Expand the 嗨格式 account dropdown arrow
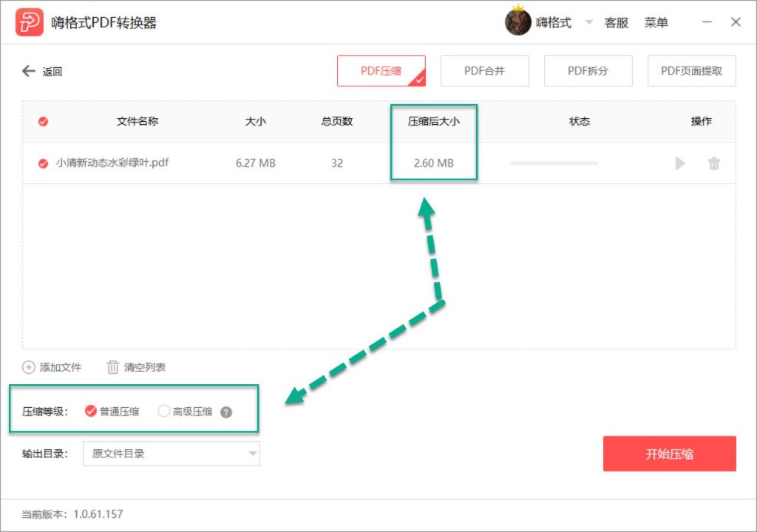 (x=588, y=22)
